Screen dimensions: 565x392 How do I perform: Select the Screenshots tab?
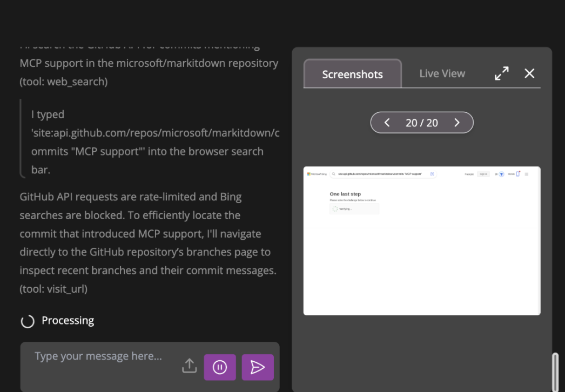pyautogui.click(x=352, y=74)
